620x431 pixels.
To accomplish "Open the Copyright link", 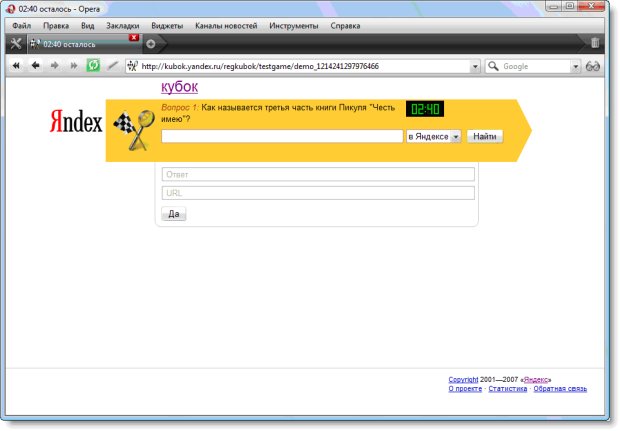I will tap(463, 380).
